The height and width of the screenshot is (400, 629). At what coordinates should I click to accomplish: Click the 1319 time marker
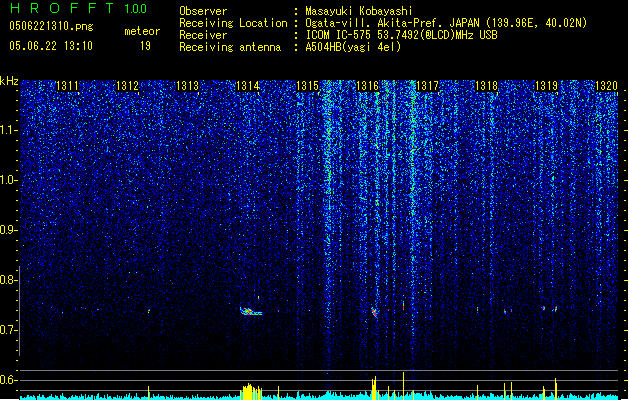pos(546,86)
